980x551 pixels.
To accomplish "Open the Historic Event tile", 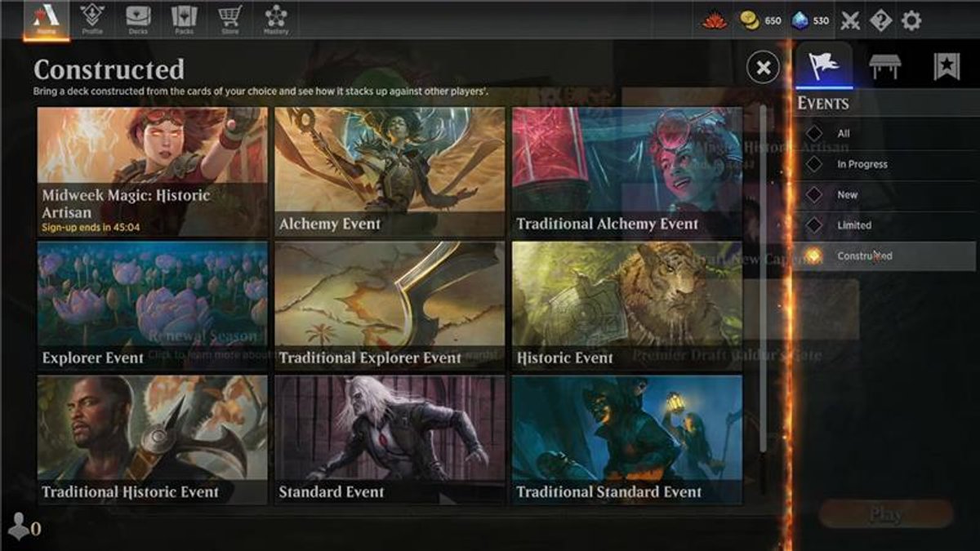I will (x=627, y=305).
